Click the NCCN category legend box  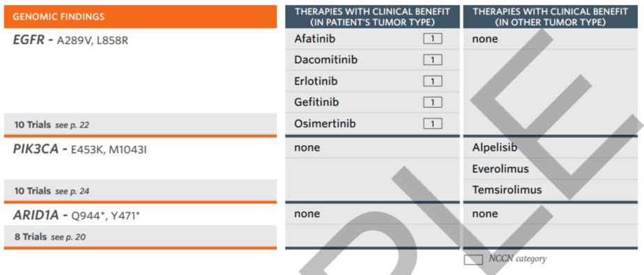473,260
